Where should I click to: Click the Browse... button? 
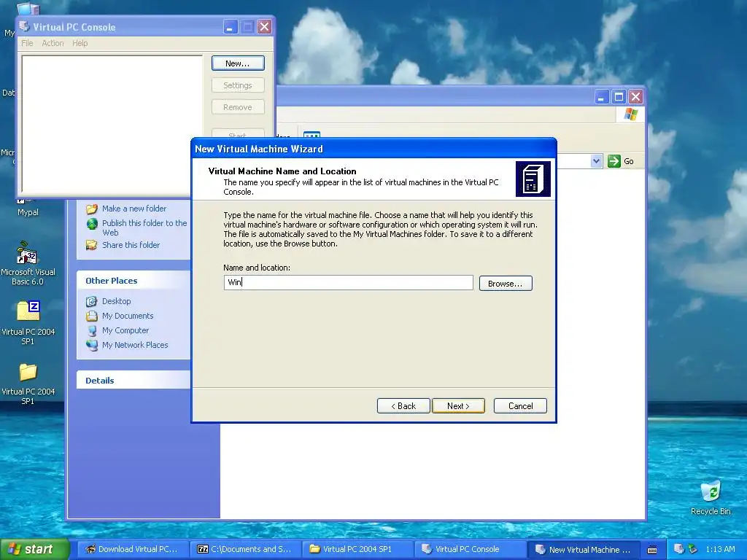tap(506, 284)
